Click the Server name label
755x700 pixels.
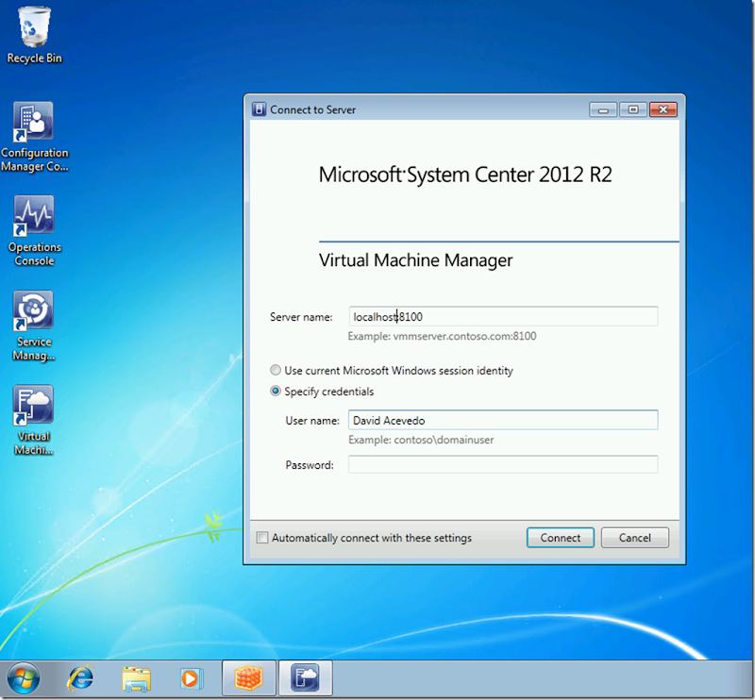pyautogui.click(x=301, y=317)
